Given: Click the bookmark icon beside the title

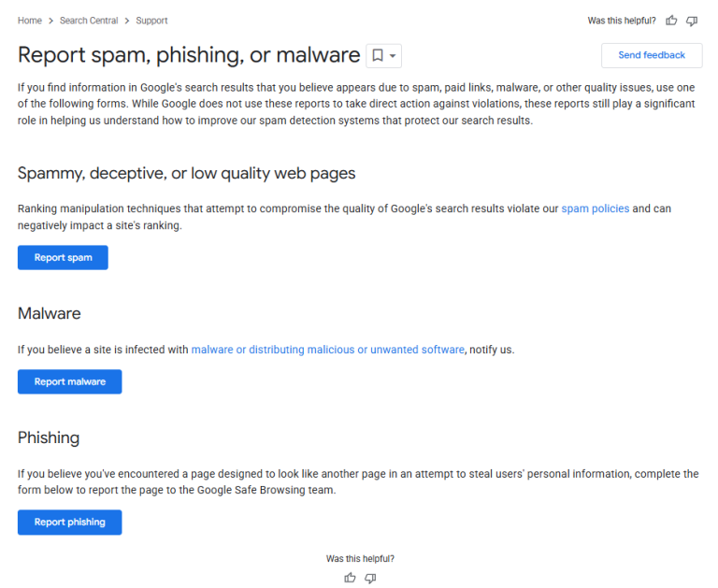Looking at the screenshot, I should tap(378, 56).
